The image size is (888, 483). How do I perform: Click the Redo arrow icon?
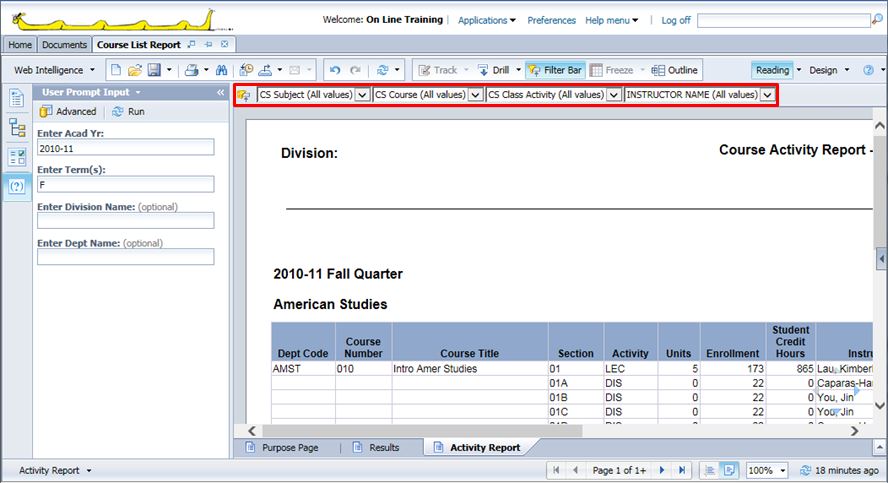[x=355, y=70]
